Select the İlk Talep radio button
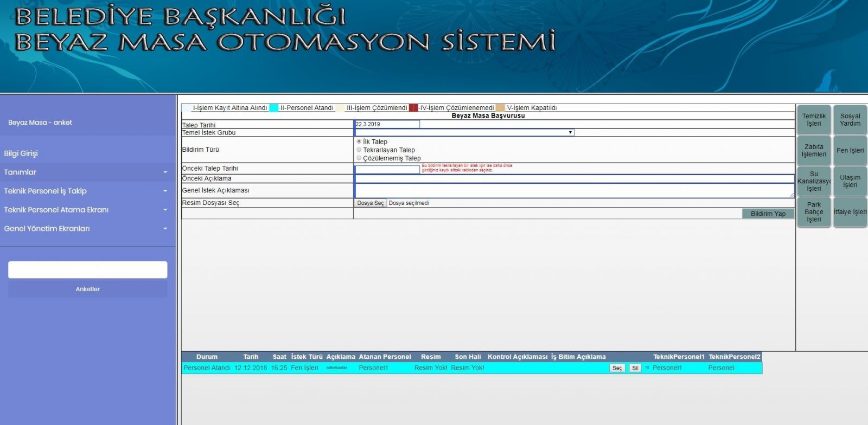The height and width of the screenshot is (425, 868). click(x=359, y=141)
